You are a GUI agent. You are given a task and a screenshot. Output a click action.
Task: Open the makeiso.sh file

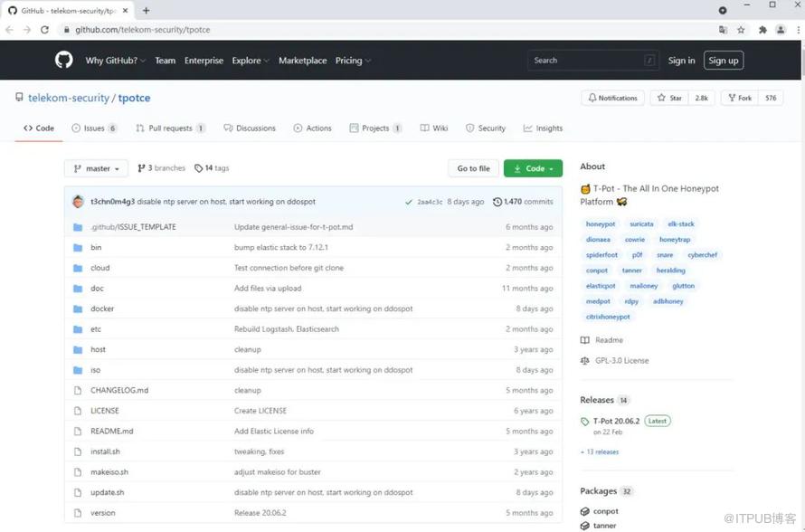[109, 472]
